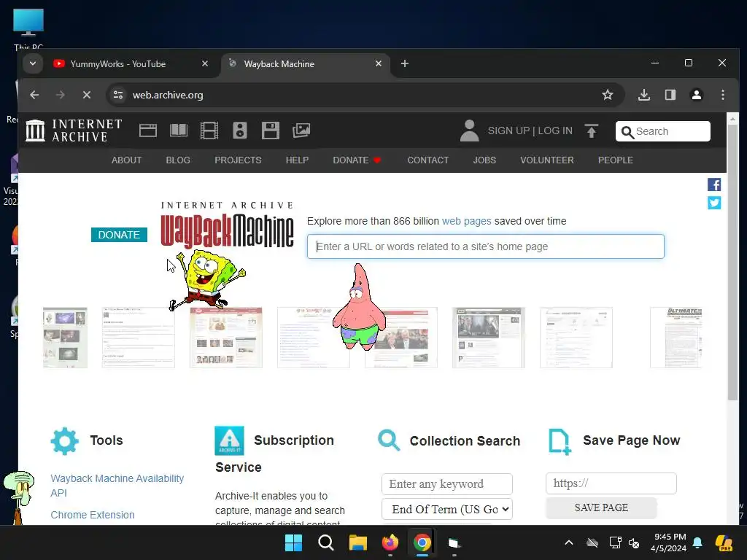Screen dimensions: 747x560
Task: Click the teal DONATE button
Action: 119,235
